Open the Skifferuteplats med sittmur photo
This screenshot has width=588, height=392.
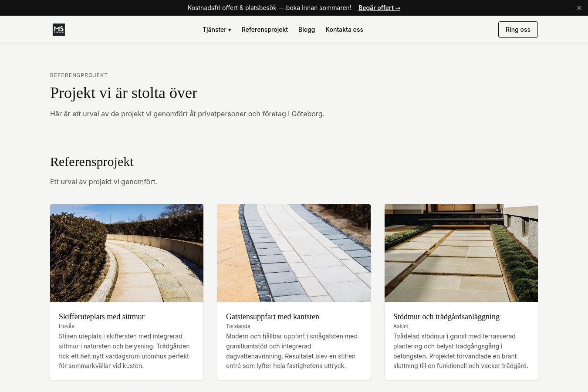127,253
